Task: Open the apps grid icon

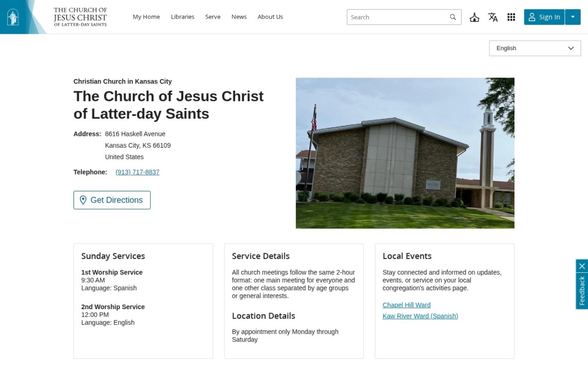Action: coord(511,17)
